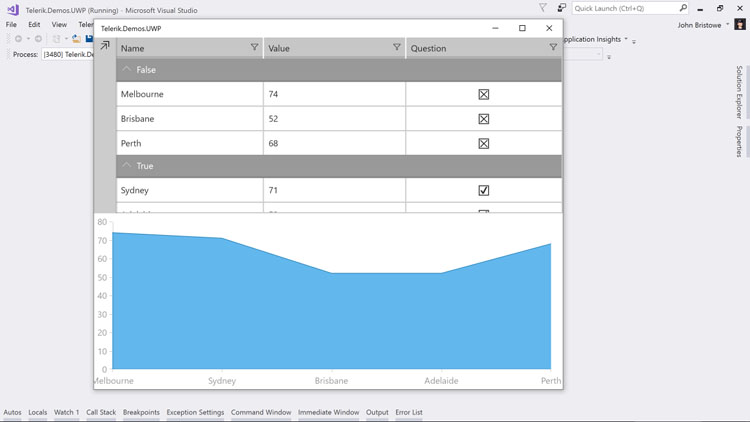Switch to the Call Stack tab

click(101, 412)
